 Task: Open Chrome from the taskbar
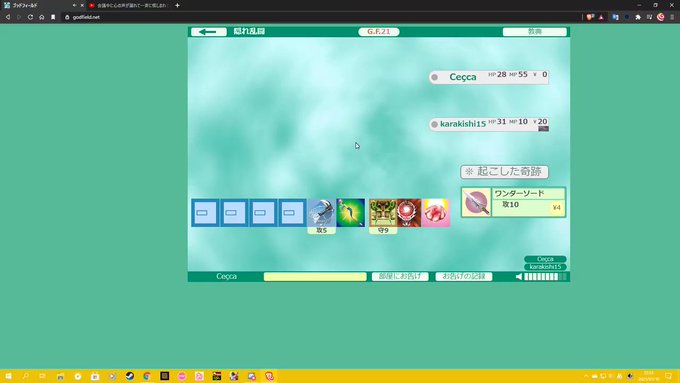(x=147, y=376)
